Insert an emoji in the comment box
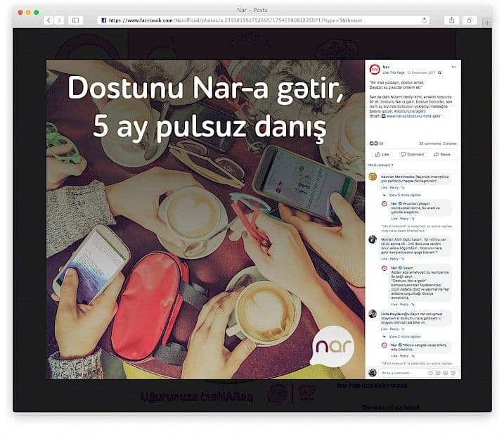504x439 pixels. tap(430, 373)
